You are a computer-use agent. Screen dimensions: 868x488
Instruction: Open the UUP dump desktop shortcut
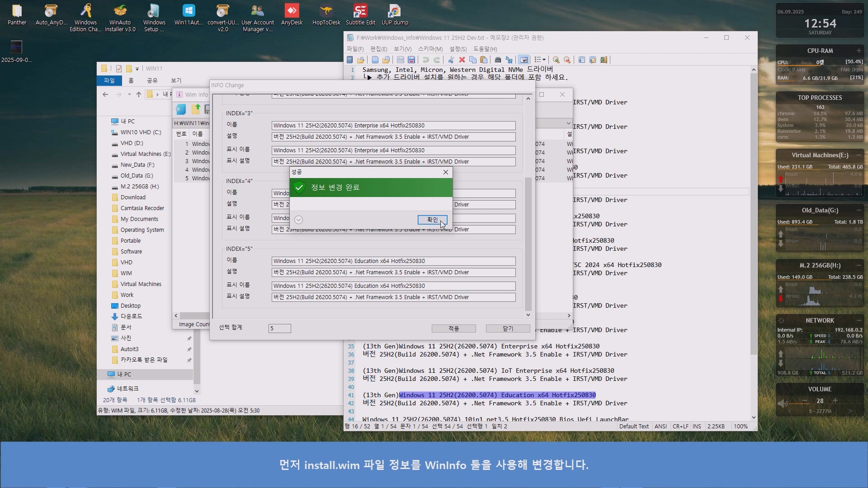click(395, 14)
